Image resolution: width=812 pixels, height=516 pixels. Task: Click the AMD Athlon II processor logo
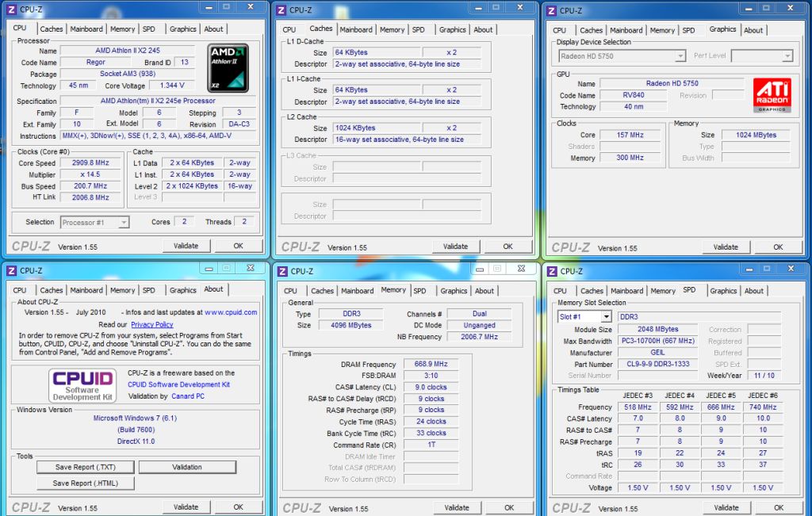click(228, 68)
